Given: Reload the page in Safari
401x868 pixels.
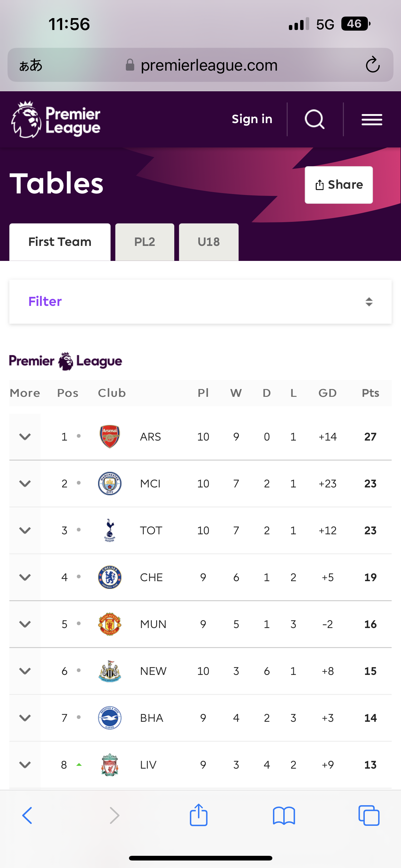Looking at the screenshot, I should coord(373,65).
